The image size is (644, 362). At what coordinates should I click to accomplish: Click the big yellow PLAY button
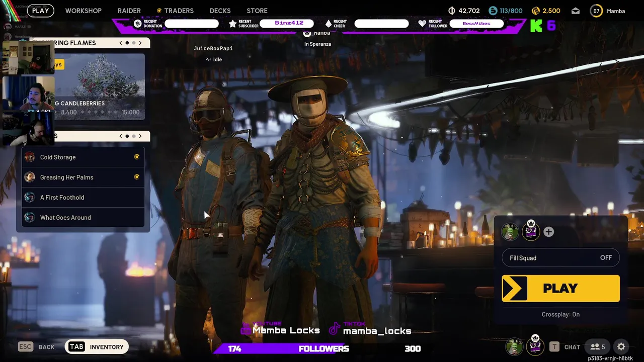[560, 288]
